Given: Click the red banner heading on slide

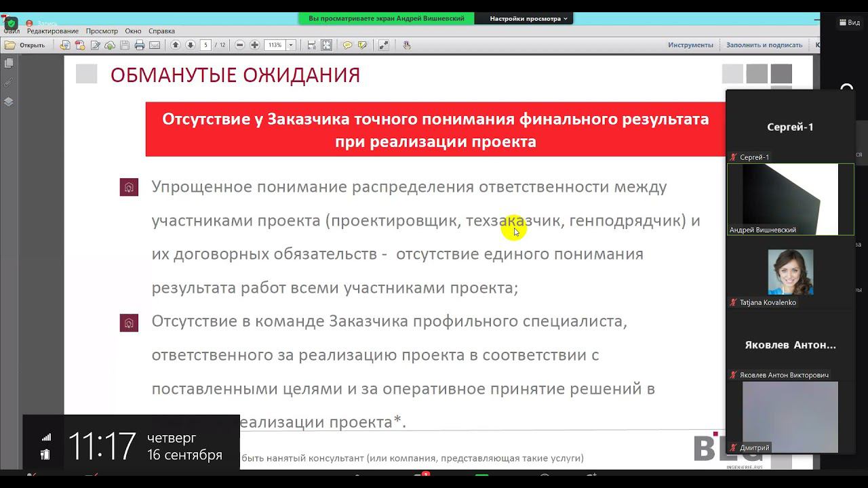Looking at the screenshot, I should click(x=435, y=130).
